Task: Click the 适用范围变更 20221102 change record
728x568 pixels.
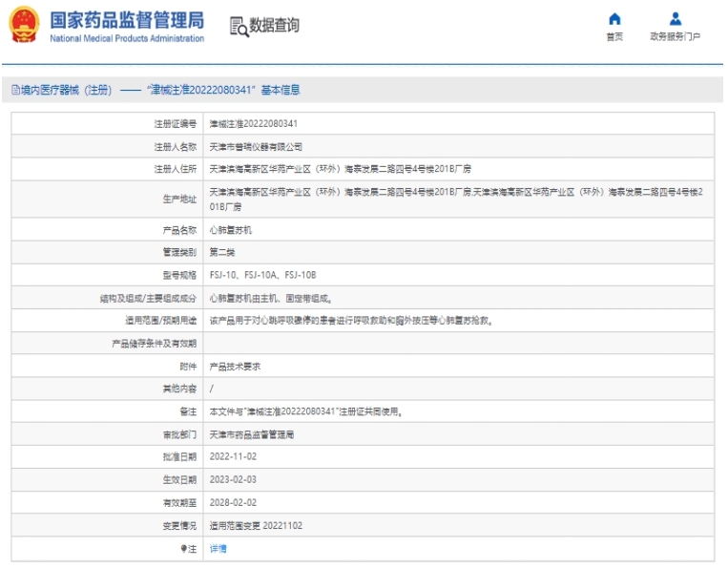Action: 256,526
